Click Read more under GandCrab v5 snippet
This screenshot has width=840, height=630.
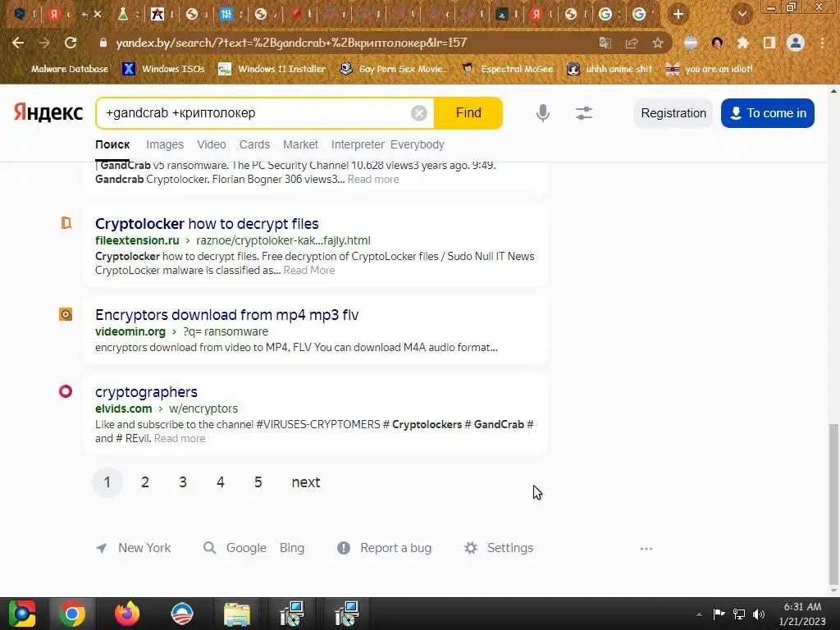373,180
